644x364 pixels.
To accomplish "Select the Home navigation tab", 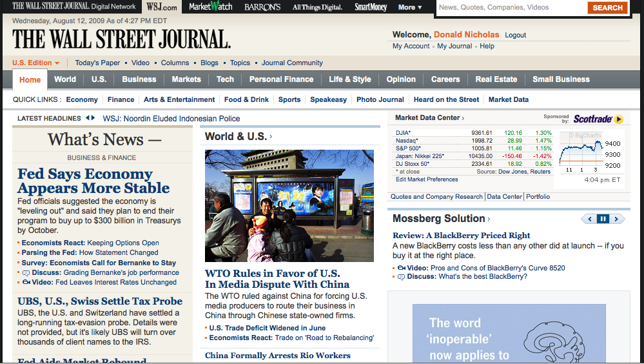I will [x=30, y=79].
